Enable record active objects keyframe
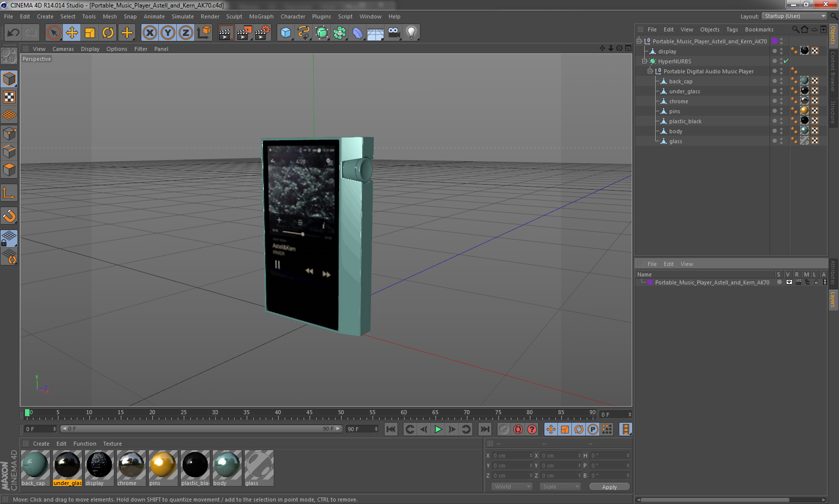 click(504, 429)
